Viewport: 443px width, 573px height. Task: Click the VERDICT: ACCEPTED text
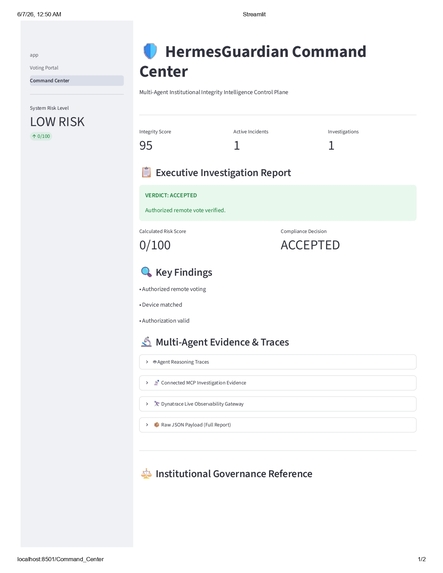click(171, 196)
